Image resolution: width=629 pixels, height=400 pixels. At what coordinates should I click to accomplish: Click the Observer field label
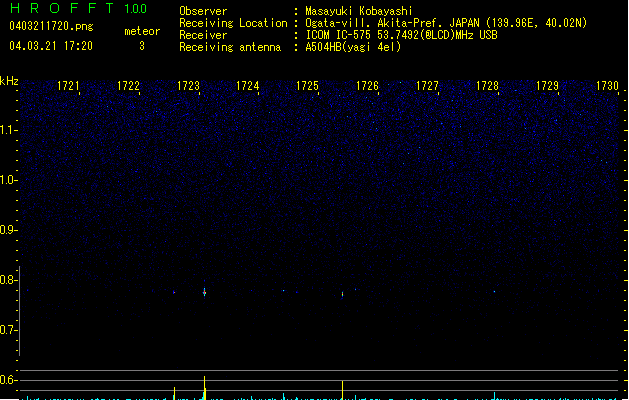coord(203,11)
